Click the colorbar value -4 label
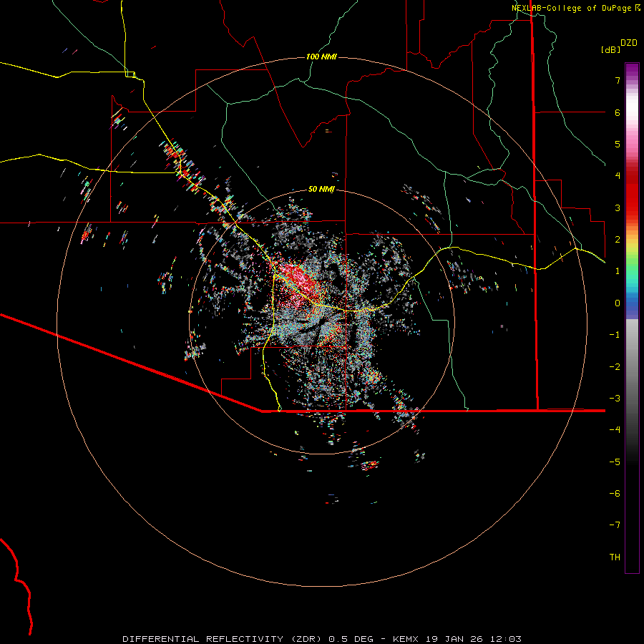This screenshot has width=644, height=644. click(x=615, y=429)
